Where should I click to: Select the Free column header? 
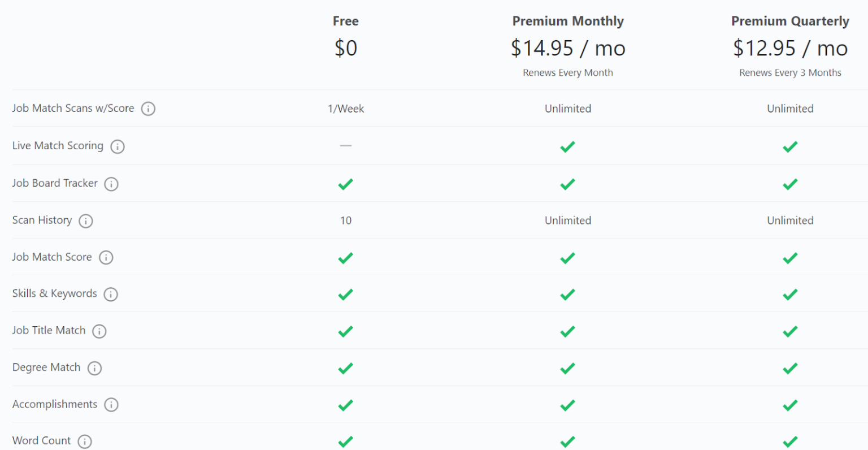point(345,21)
